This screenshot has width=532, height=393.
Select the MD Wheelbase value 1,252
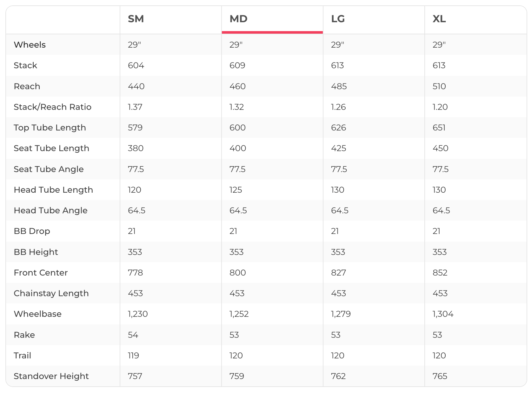pyautogui.click(x=239, y=314)
